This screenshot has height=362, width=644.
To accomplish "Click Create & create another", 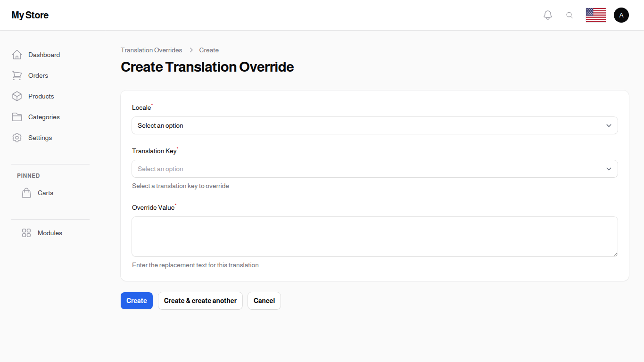I will pos(200,300).
